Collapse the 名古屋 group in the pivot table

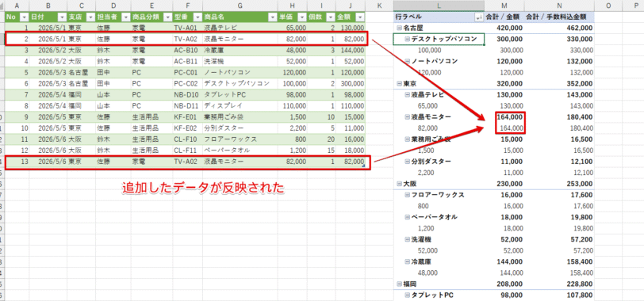pyautogui.click(x=399, y=28)
